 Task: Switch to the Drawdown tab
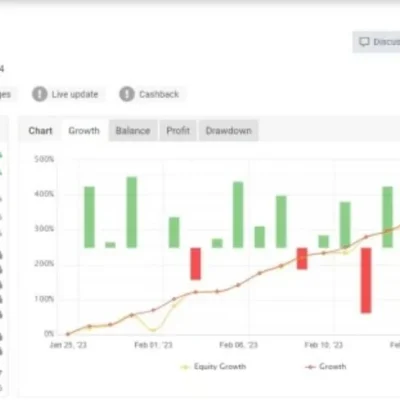click(x=229, y=131)
